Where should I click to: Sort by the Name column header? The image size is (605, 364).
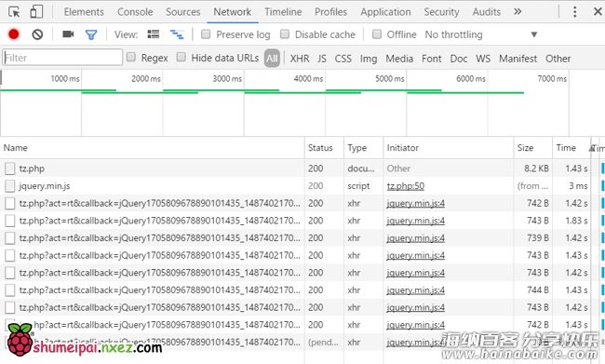coord(152,148)
